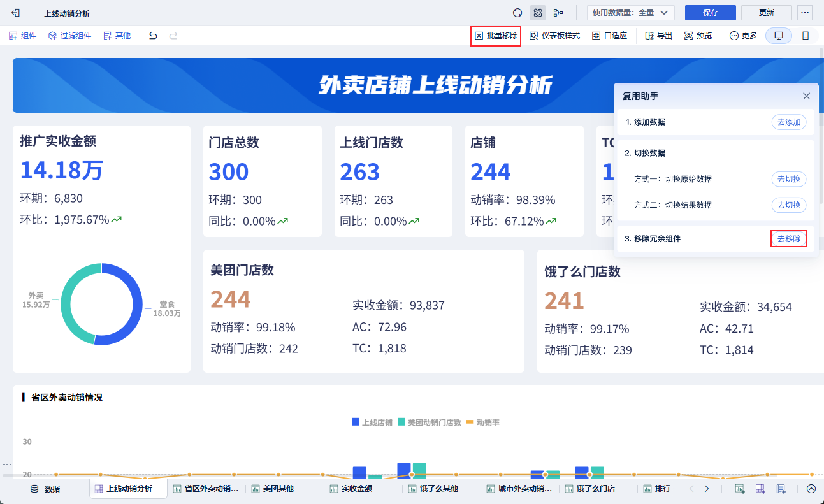Screen dimensions: 824x504
Task: Click the add report page icon at bottom
Action: (781, 489)
